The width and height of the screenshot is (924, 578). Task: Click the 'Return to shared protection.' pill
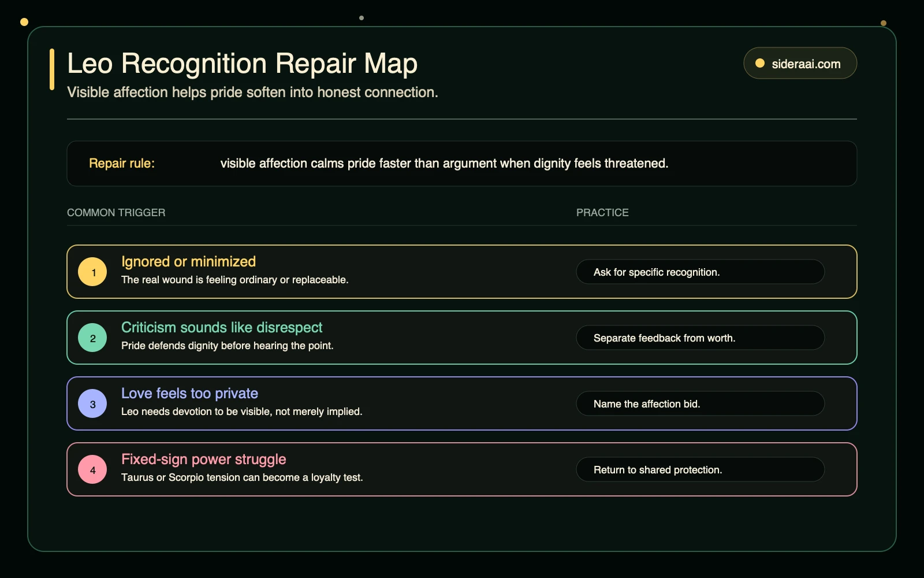[x=700, y=469]
